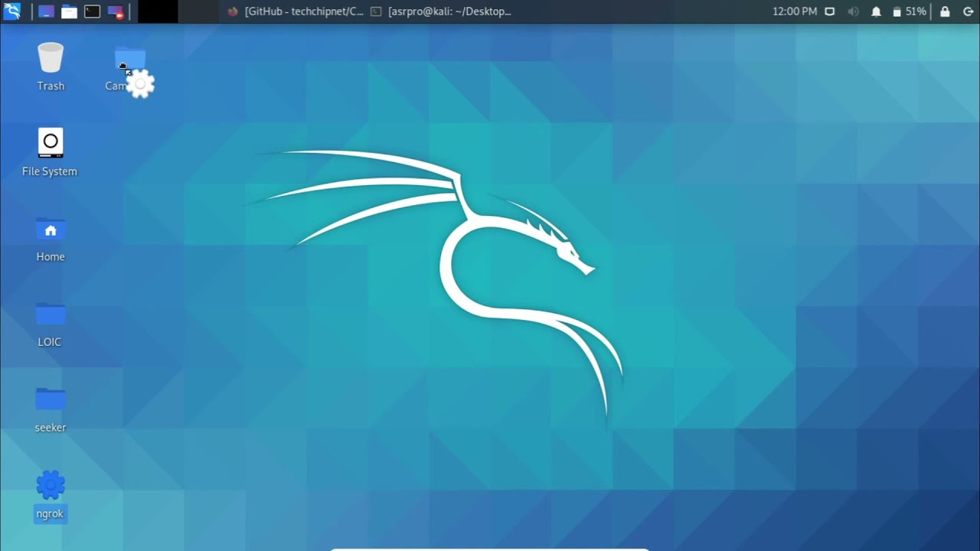Open the terminal emulator launcher in the panel
The width and height of the screenshot is (980, 551).
pos(92,11)
